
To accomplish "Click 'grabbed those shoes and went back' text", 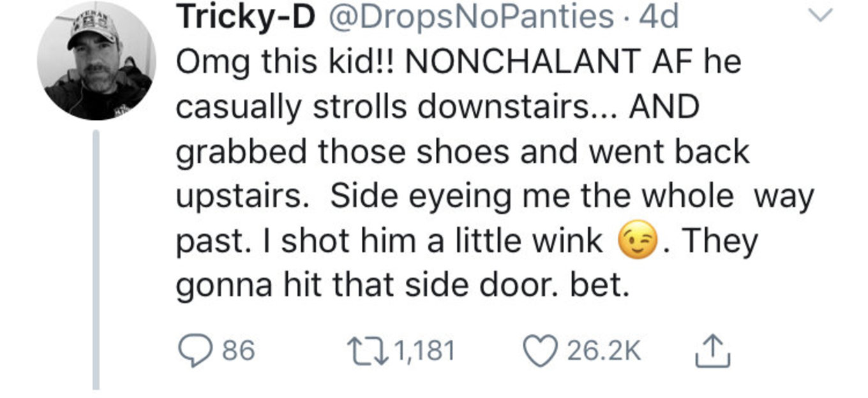I will tap(463, 153).
